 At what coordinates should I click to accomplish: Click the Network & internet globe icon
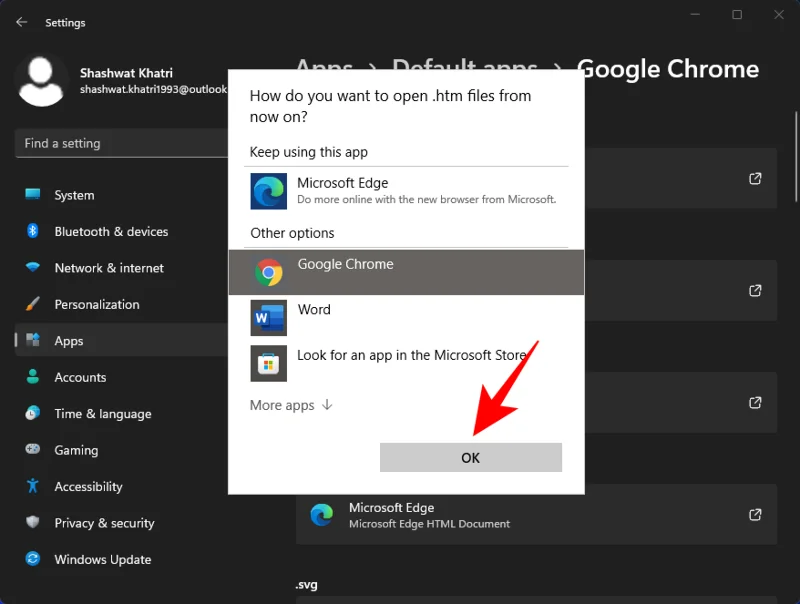click(x=31, y=268)
